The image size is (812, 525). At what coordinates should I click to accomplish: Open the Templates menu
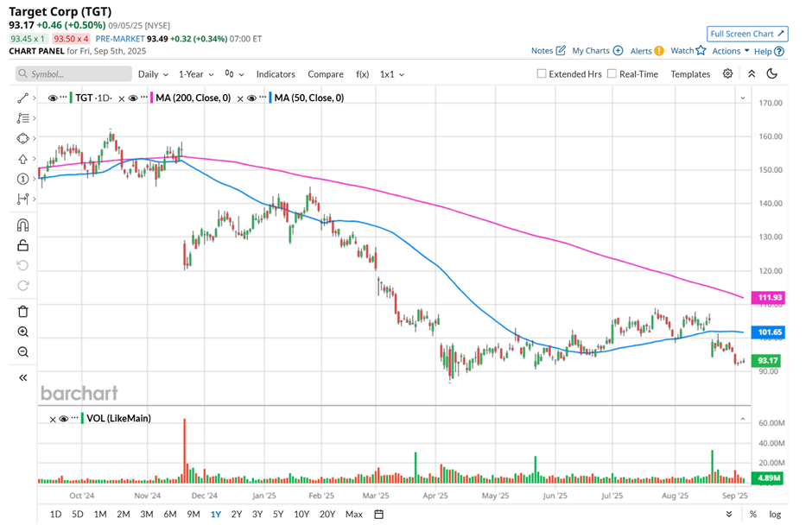click(690, 74)
